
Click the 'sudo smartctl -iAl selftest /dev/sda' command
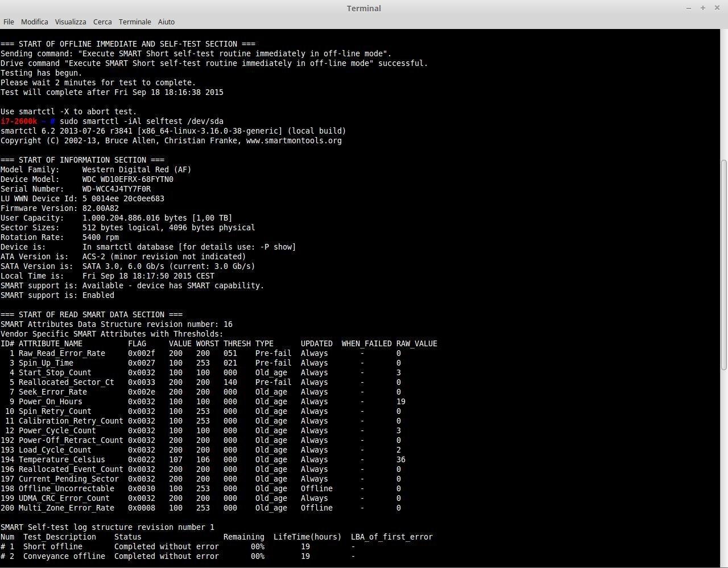tap(142, 121)
